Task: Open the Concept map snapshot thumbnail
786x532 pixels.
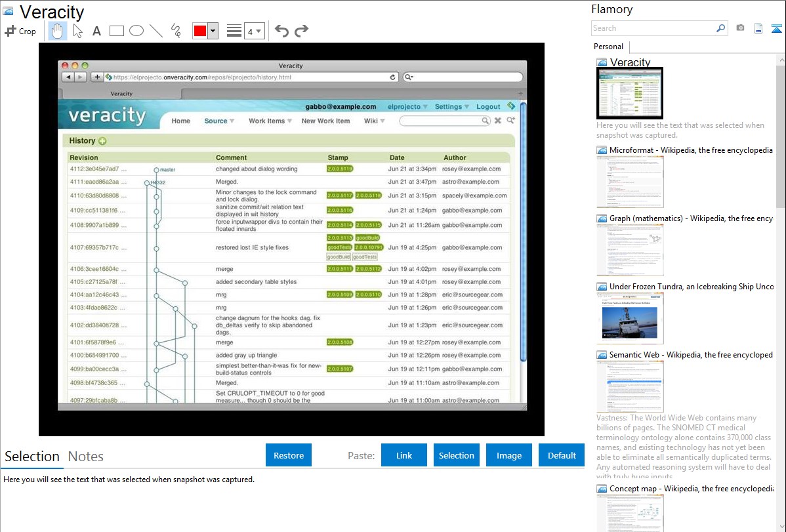Action: [x=630, y=514]
